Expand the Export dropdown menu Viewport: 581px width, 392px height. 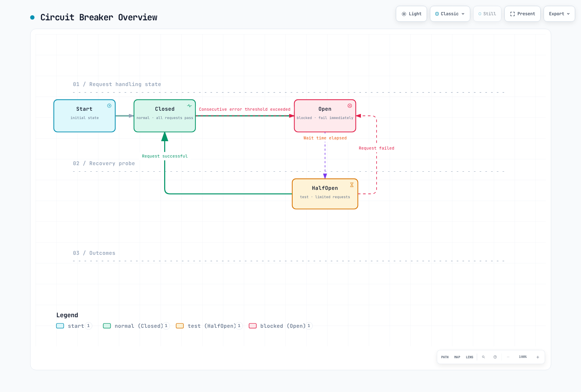(559, 14)
